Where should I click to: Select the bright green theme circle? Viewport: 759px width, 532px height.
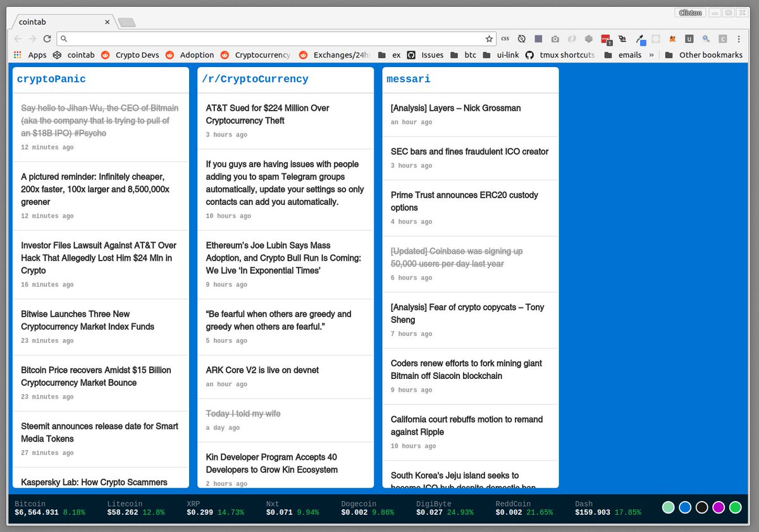(735, 507)
